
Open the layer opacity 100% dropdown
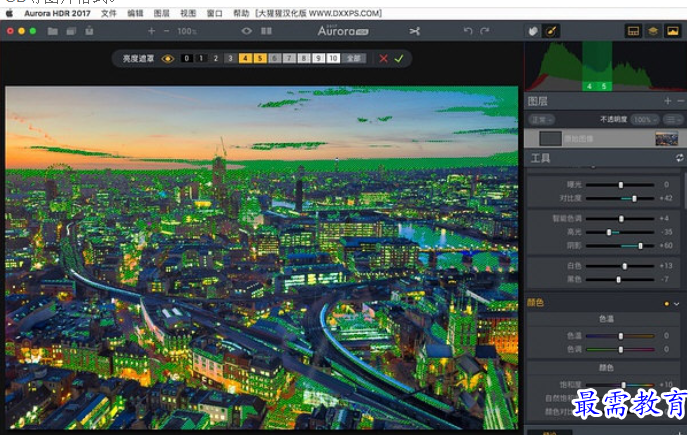point(644,119)
